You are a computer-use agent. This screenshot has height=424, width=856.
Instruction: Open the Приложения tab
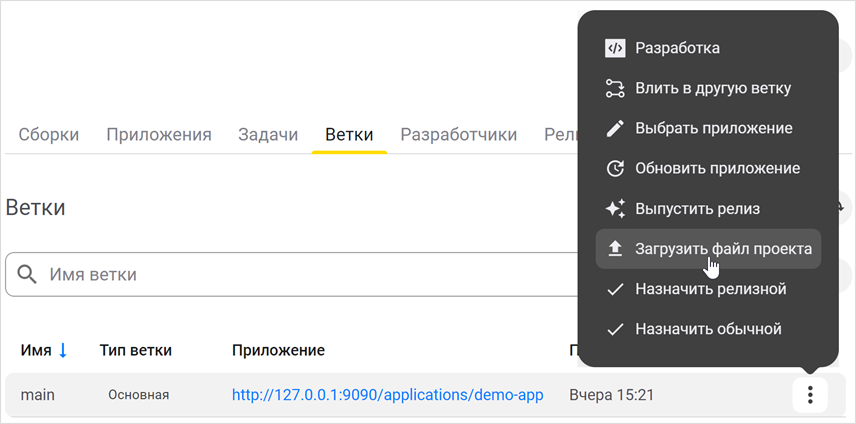click(x=158, y=135)
